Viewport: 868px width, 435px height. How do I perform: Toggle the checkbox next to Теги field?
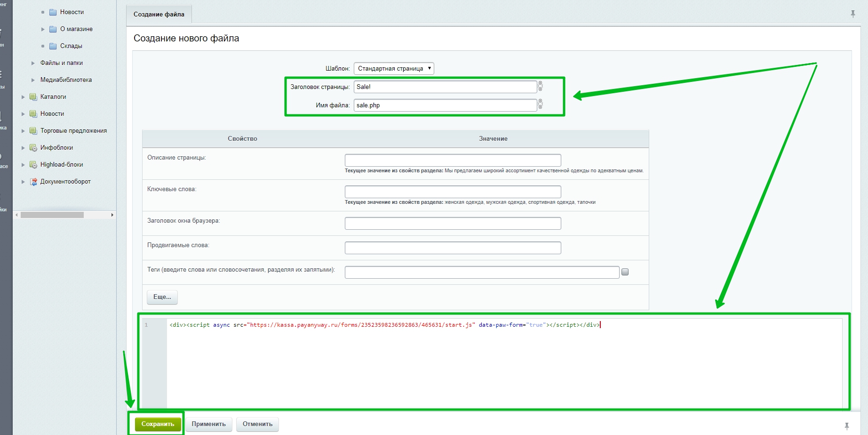tap(625, 272)
